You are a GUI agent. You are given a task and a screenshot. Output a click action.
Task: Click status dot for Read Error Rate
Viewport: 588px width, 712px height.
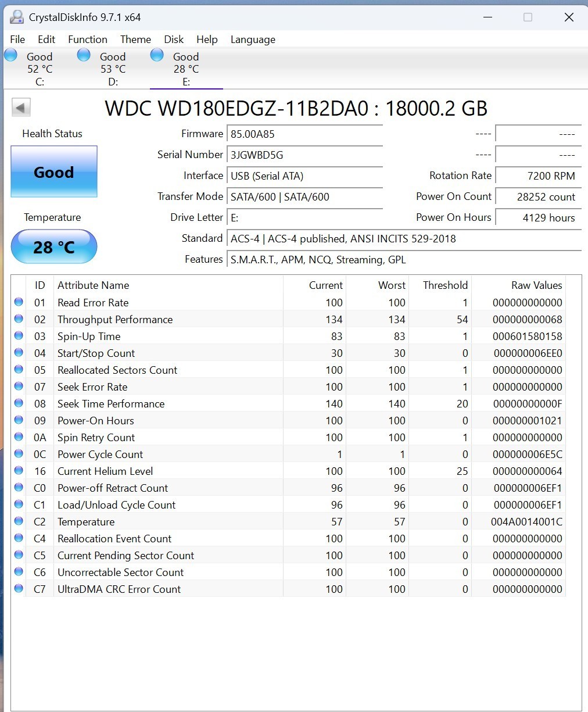coord(19,302)
